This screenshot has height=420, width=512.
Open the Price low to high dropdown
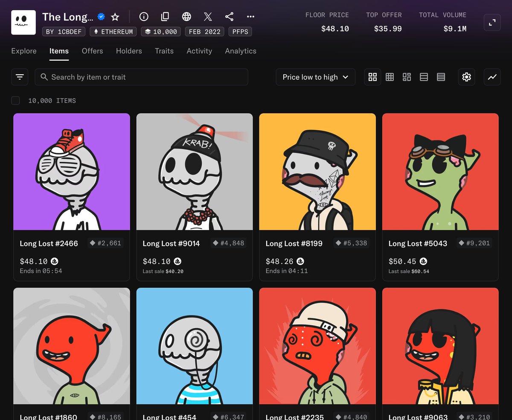coord(315,77)
